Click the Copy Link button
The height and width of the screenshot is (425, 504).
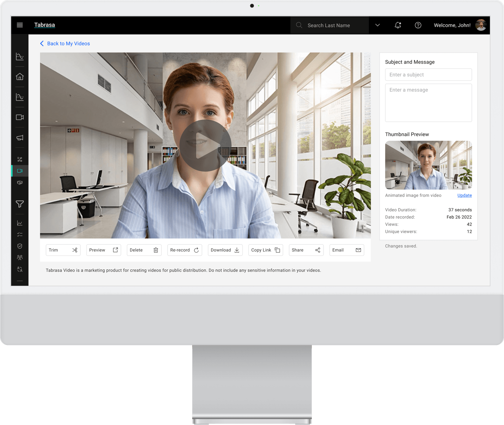[266, 250]
